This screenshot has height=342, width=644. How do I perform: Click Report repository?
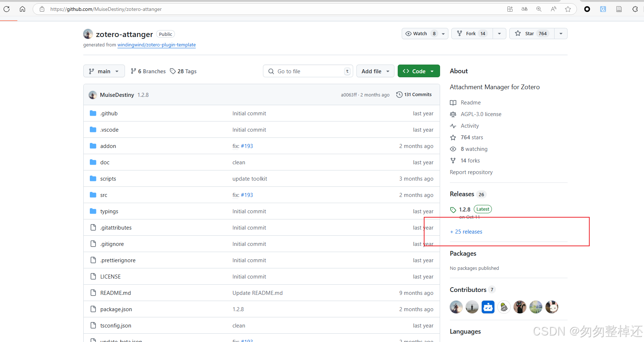click(x=471, y=172)
